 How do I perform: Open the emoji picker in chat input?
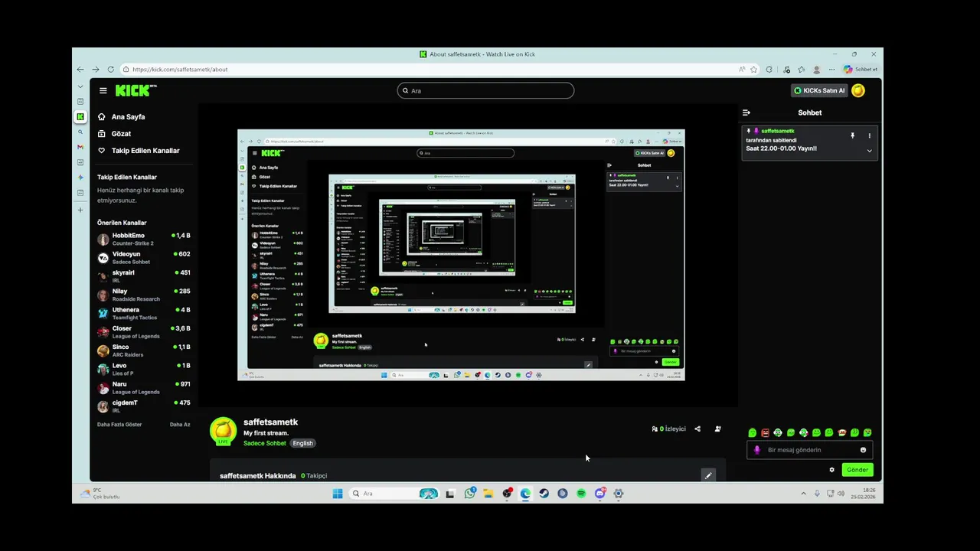(863, 450)
